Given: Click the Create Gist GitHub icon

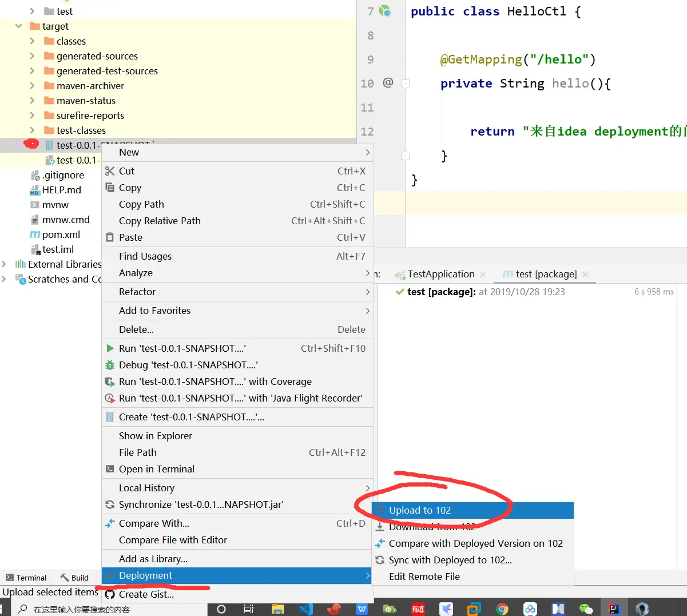Looking at the screenshot, I should pos(110,594).
